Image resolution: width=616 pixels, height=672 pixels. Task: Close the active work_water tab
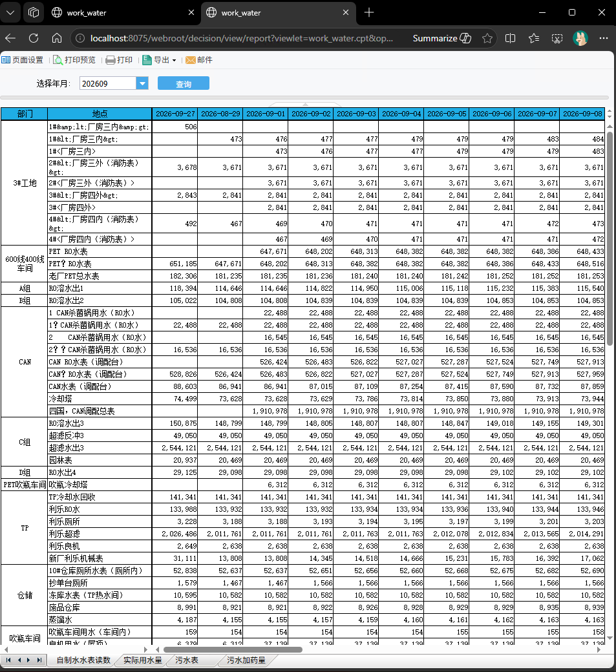(346, 13)
